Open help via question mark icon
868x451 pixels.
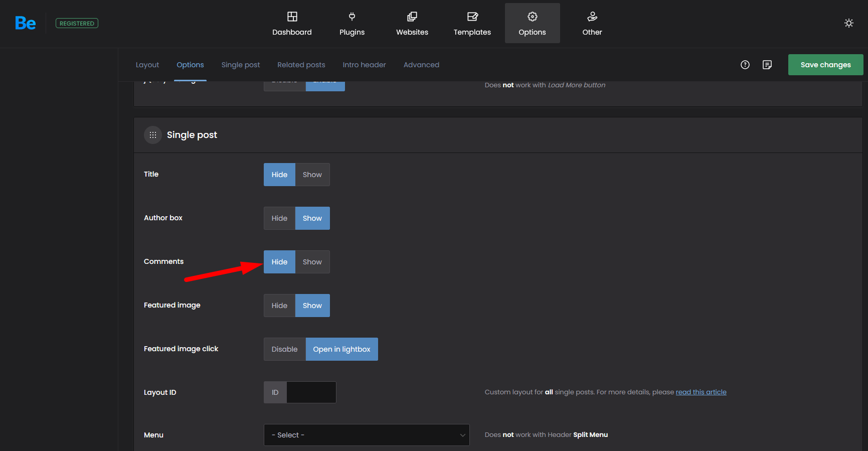(x=745, y=65)
